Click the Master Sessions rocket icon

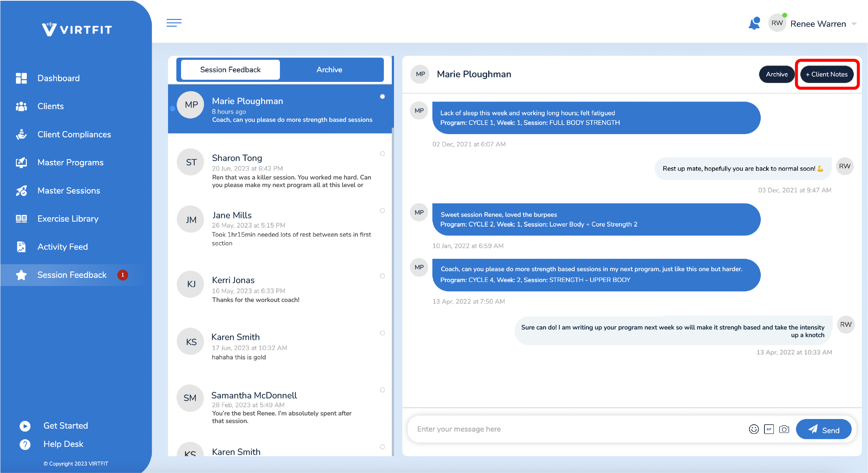click(21, 191)
